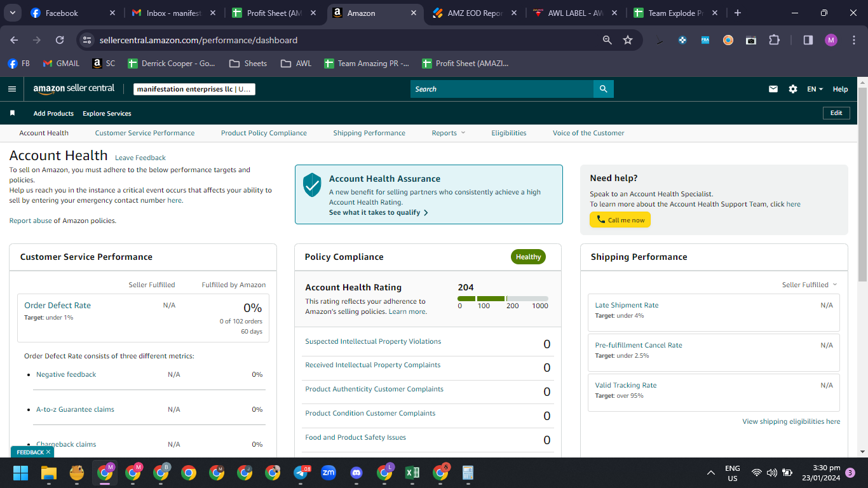Open Excel from the taskbar
This screenshot has height=488, width=868.
tap(412, 473)
